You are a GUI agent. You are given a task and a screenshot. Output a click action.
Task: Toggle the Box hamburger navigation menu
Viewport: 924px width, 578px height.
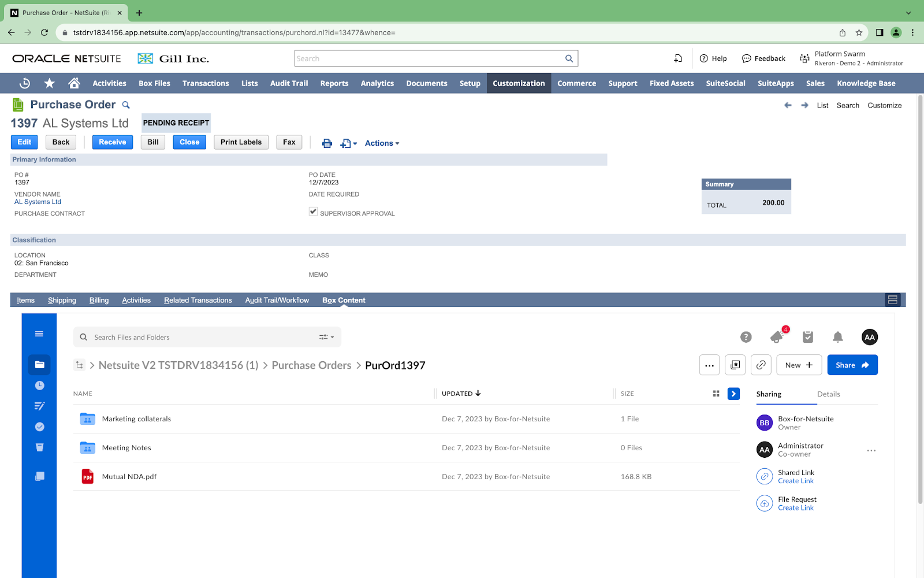click(39, 334)
